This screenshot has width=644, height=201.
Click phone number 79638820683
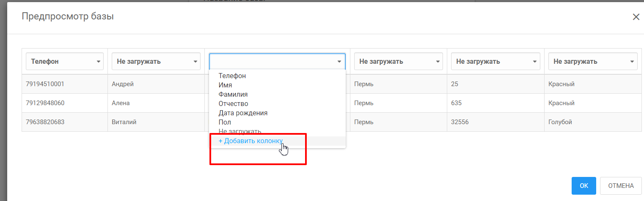click(44, 122)
